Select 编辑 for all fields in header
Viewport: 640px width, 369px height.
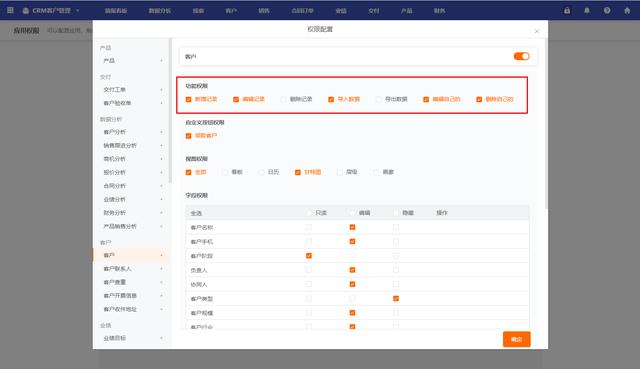[x=353, y=213]
